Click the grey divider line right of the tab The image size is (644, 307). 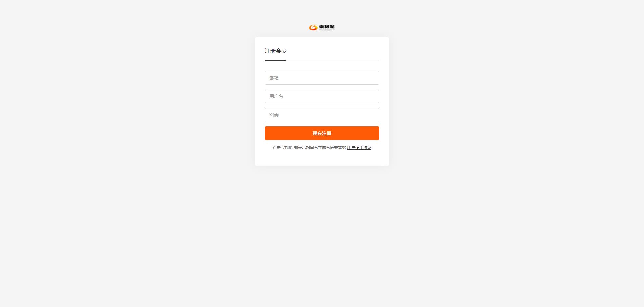[333, 61]
